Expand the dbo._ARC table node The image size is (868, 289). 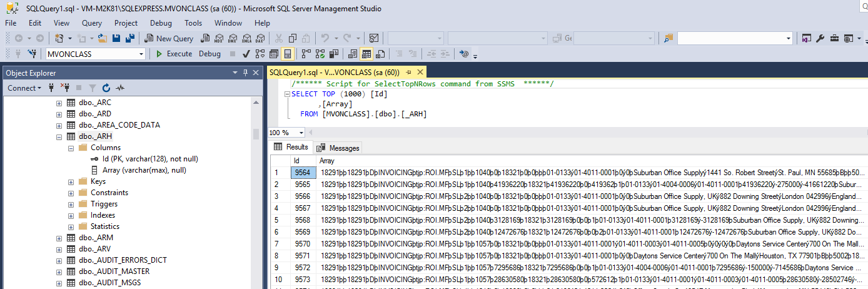(59, 103)
